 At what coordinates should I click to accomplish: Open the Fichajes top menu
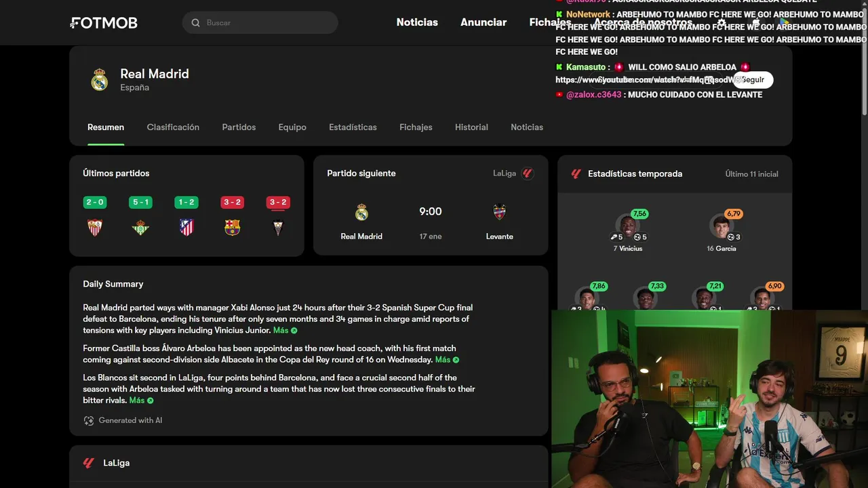click(550, 22)
